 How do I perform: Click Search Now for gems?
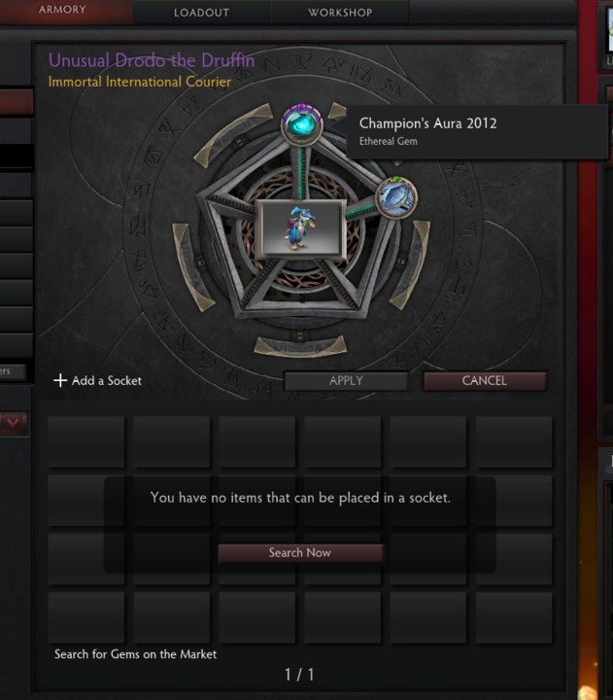[300, 552]
